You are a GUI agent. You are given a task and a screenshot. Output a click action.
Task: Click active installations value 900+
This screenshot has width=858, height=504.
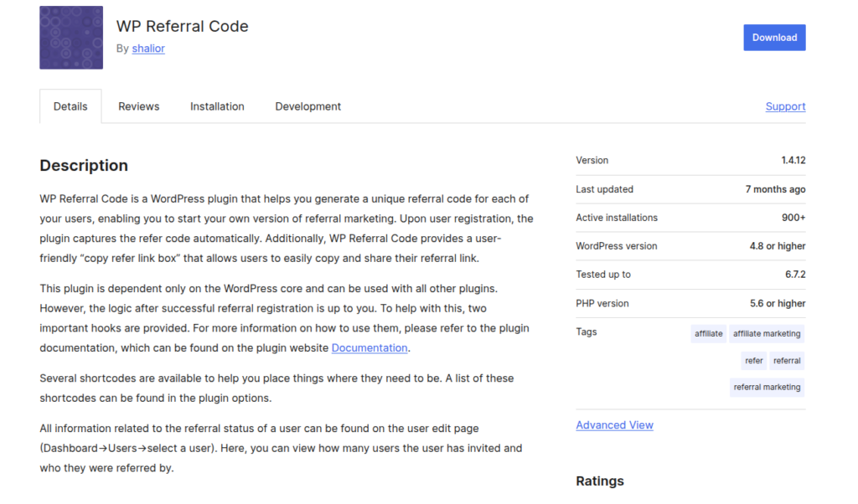(793, 219)
